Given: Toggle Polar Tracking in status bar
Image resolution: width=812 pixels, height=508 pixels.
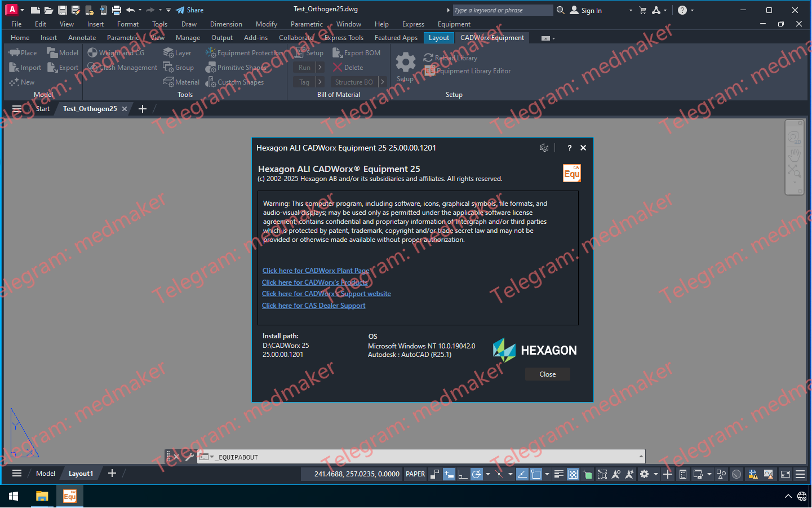Looking at the screenshot, I should click(477, 474).
